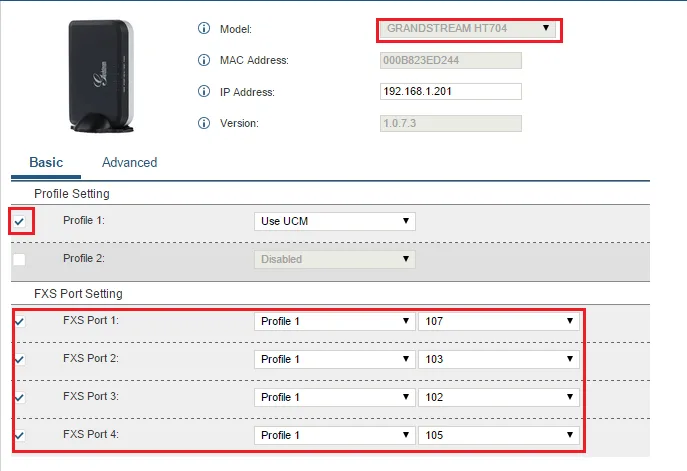Select the Basic tab
The height and width of the screenshot is (471, 687).
[46, 162]
